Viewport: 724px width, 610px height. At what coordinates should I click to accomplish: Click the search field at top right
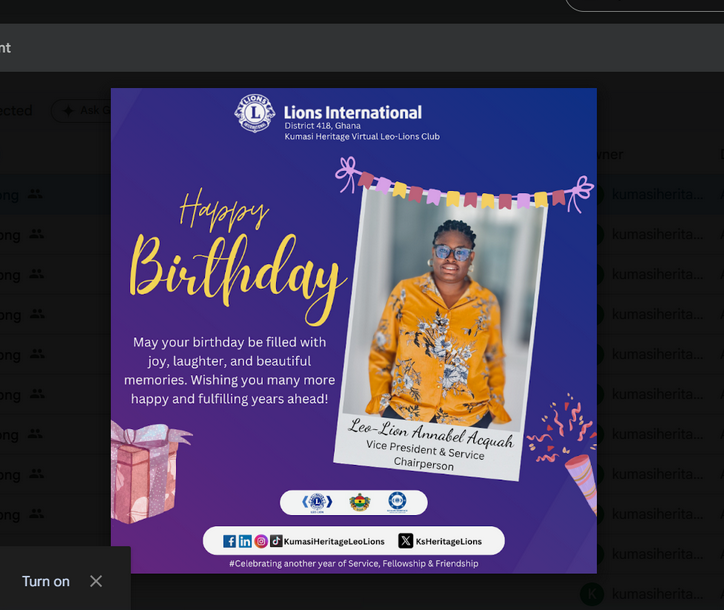coord(645,5)
